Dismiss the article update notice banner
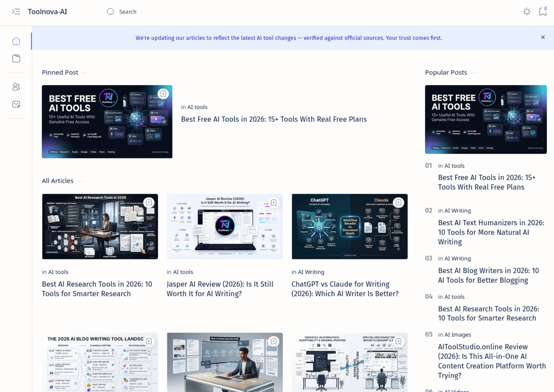Screen dimensions: 554x392 coord(543,37)
